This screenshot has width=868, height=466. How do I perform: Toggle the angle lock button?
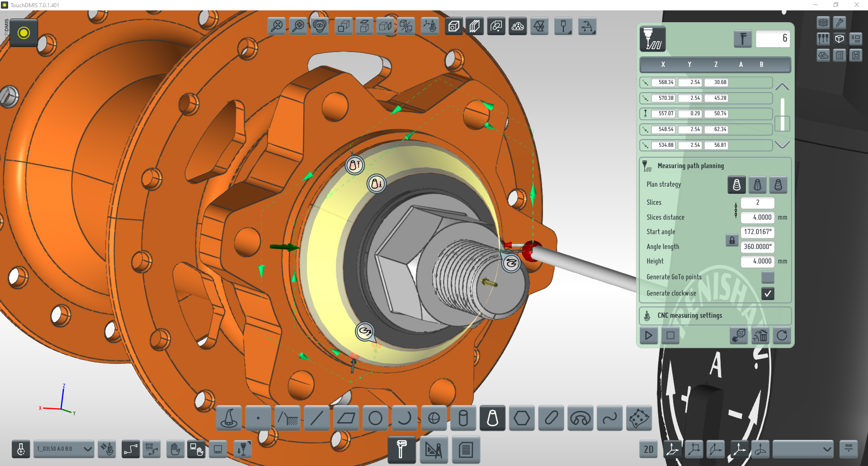pyautogui.click(x=732, y=240)
